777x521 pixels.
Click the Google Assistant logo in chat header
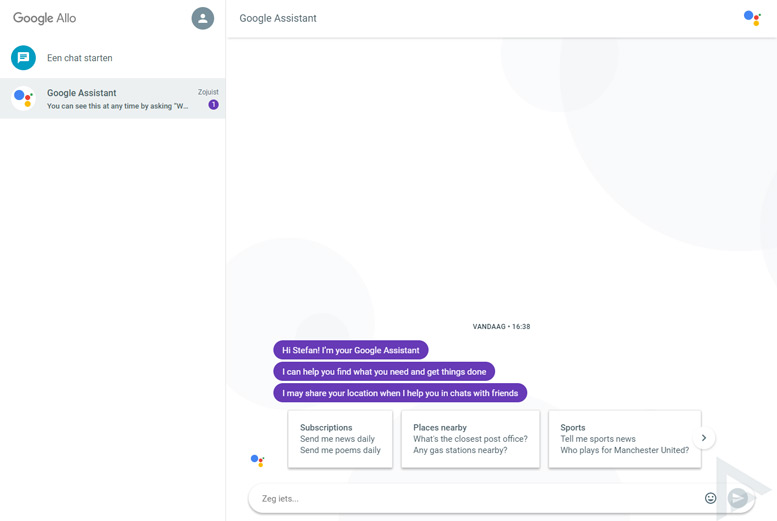(752, 18)
